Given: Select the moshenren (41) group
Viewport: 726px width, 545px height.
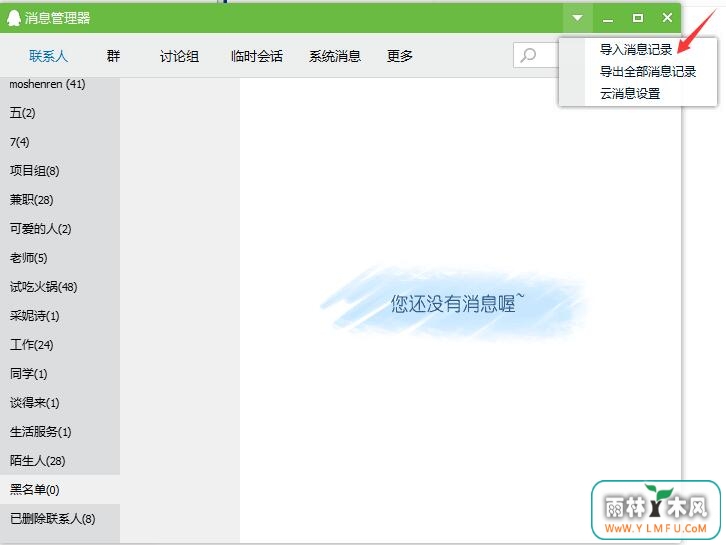Looking at the screenshot, I should 60,84.
